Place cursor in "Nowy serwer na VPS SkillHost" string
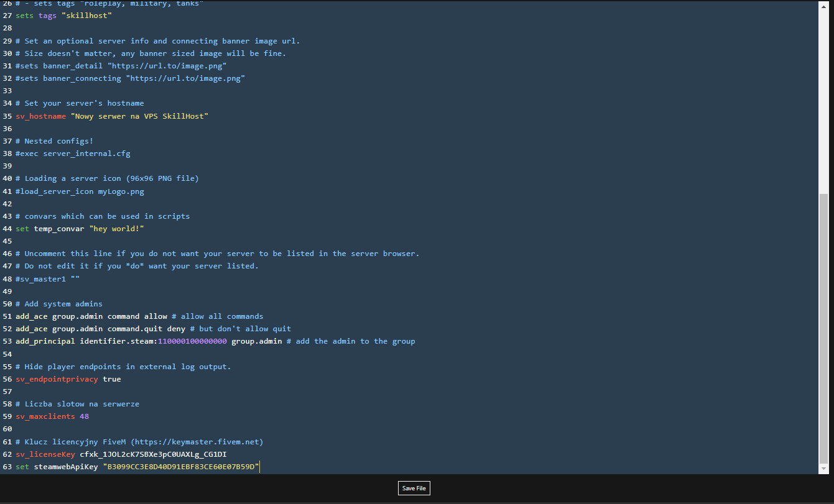This screenshot has width=834, height=504. pos(139,116)
